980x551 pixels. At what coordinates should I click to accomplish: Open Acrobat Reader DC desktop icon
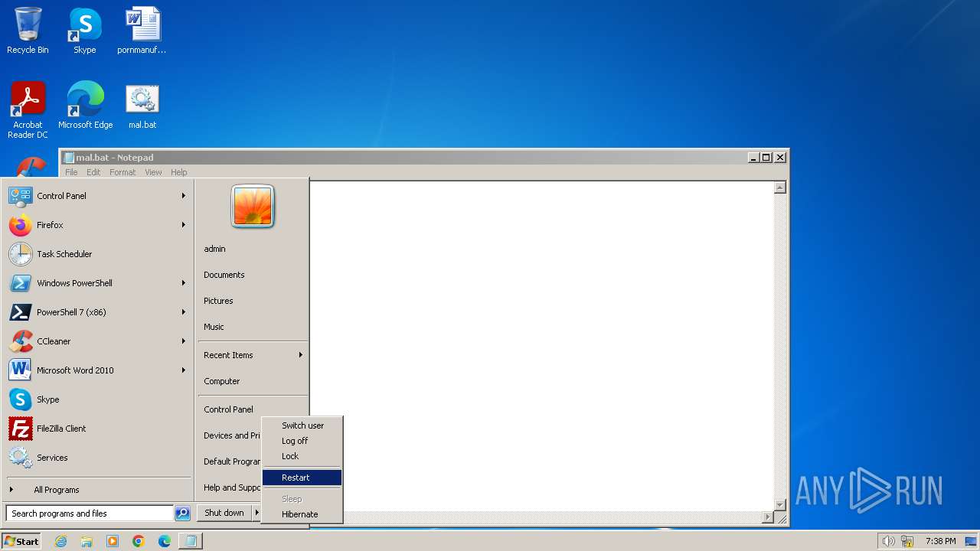(28, 110)
